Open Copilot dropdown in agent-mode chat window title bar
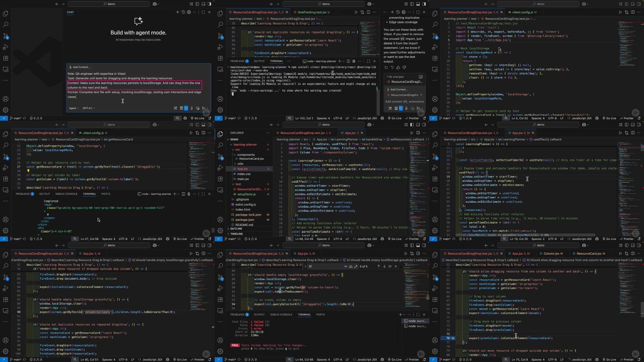The image size is (644, 362). point(156,4)
